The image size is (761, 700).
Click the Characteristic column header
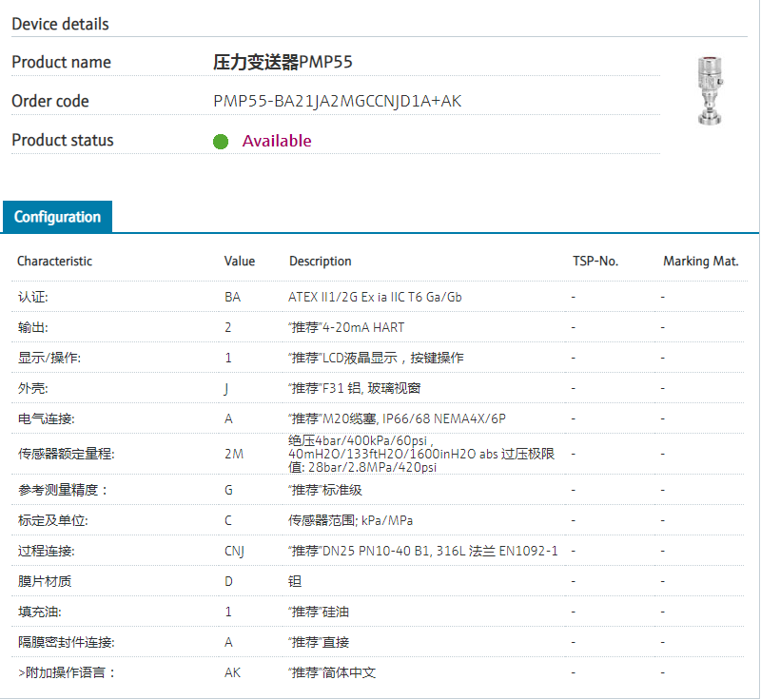tap(54, 261)
